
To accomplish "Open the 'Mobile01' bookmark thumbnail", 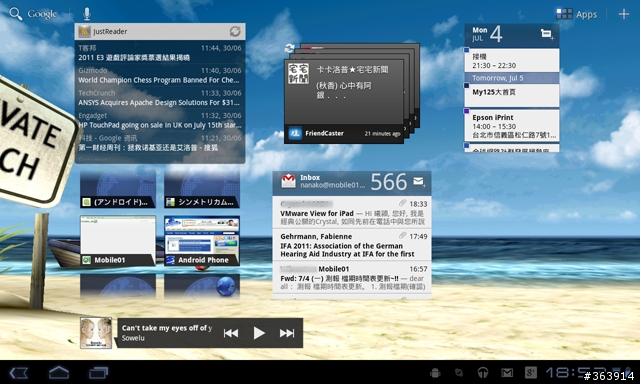I will pos(118,241).
